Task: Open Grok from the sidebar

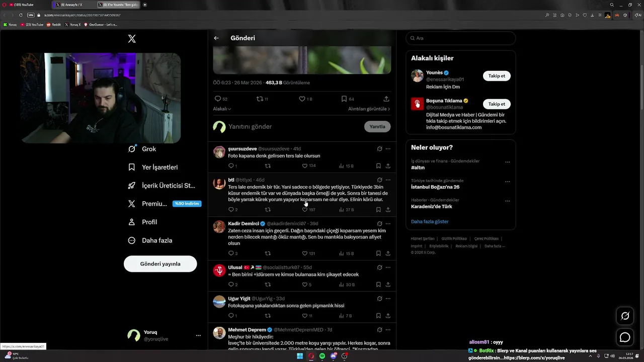Action: click(x=142, y=149)
